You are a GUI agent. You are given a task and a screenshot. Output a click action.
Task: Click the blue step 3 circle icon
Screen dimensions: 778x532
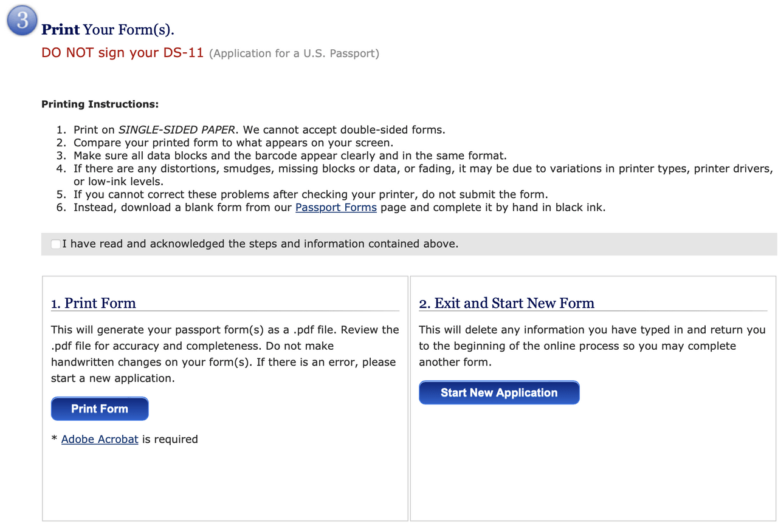[x=22, y=21]
